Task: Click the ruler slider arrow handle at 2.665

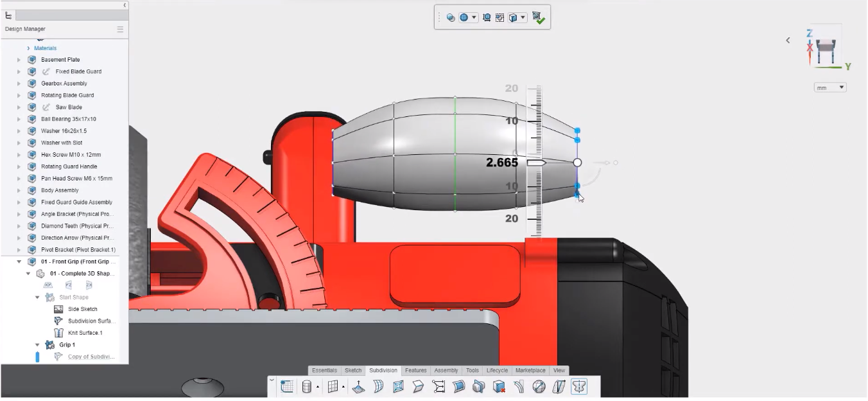Action: [x=536, y=163]
